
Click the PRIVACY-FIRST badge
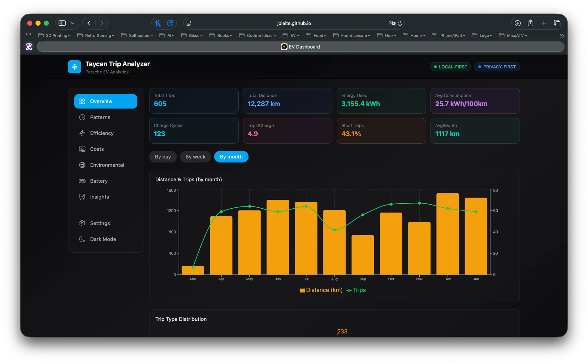pos(497,67)
